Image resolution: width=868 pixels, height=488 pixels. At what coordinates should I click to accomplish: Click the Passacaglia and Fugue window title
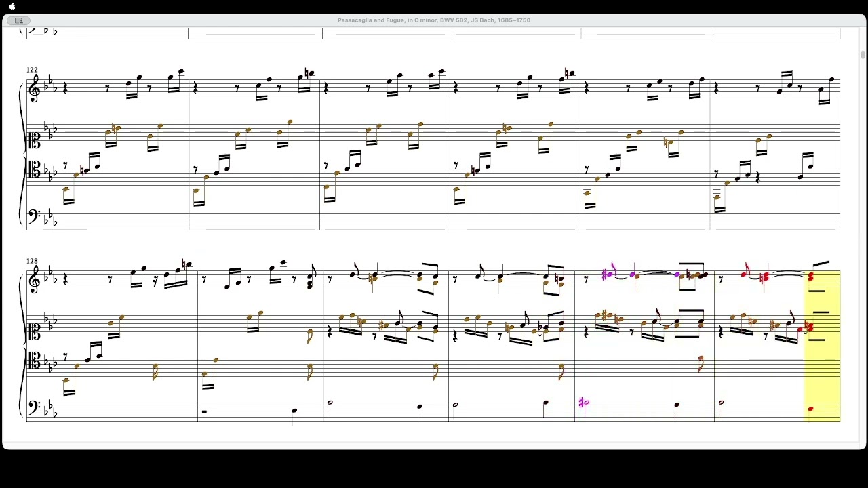434,20
